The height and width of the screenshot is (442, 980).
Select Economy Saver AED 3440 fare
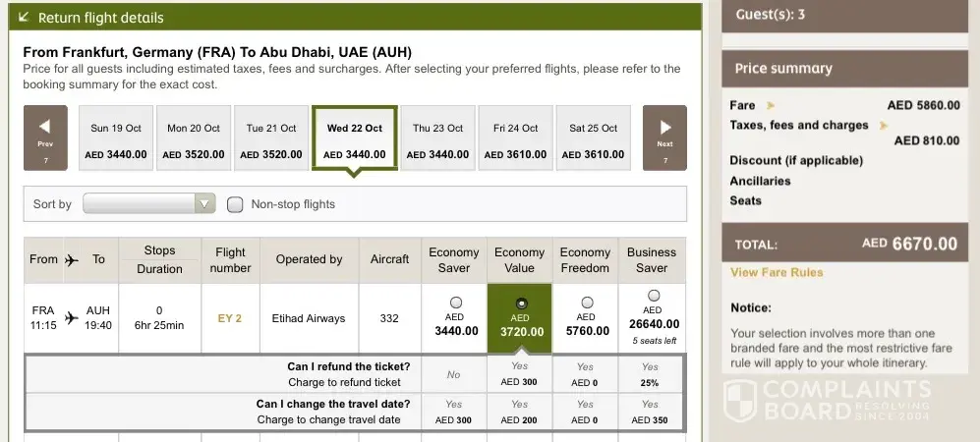click(454, 303)
